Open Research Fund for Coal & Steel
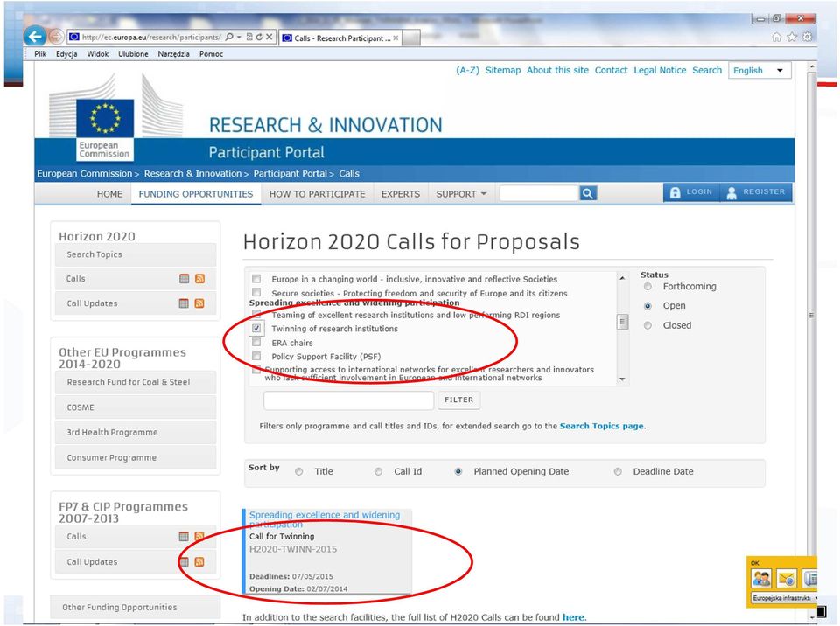This screenshot has height=626, width=840. point(136,382)
